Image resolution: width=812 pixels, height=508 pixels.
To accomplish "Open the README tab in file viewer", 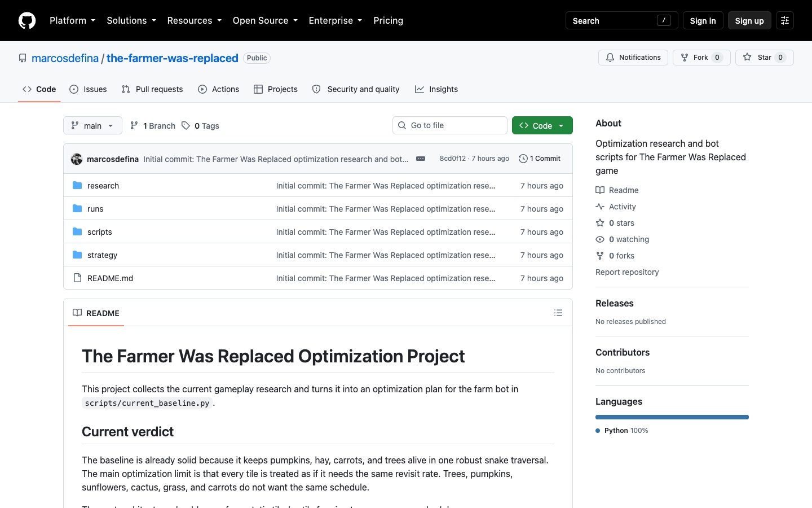I will [96, 313].
